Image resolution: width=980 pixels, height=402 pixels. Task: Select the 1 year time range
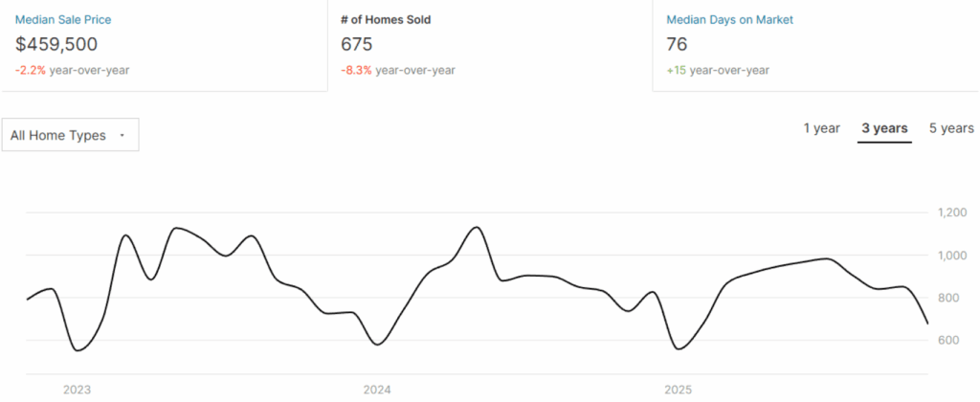point(821,128)
